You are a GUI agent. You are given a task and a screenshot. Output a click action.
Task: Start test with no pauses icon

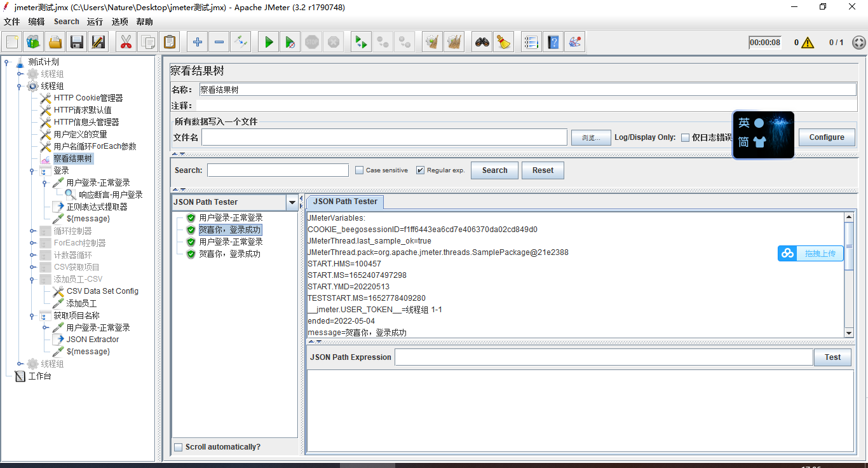[290, 42]
